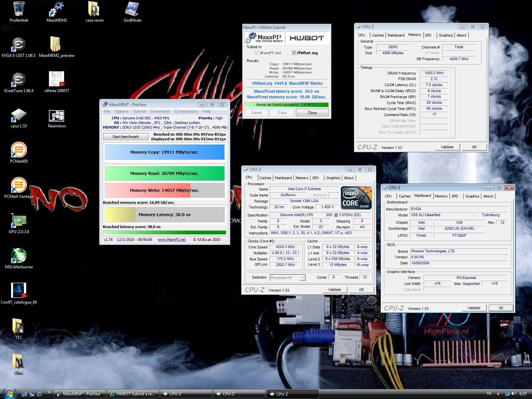Click Save in HWbot Submit dialog
532x399 pixels.
point(282,113)
